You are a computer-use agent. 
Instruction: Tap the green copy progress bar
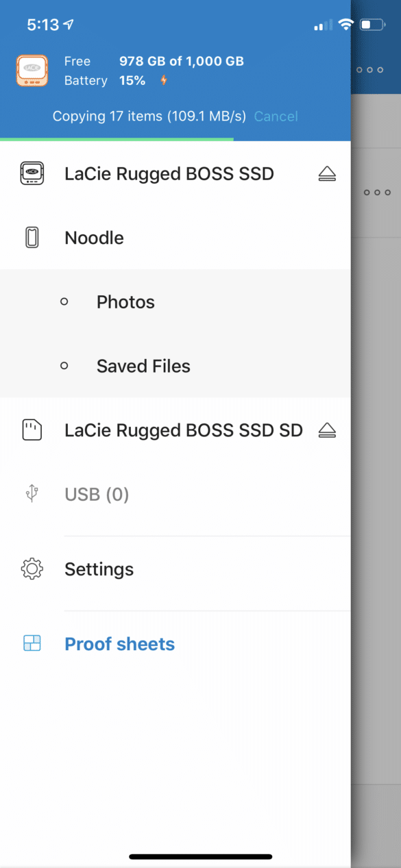coord(117,139)
